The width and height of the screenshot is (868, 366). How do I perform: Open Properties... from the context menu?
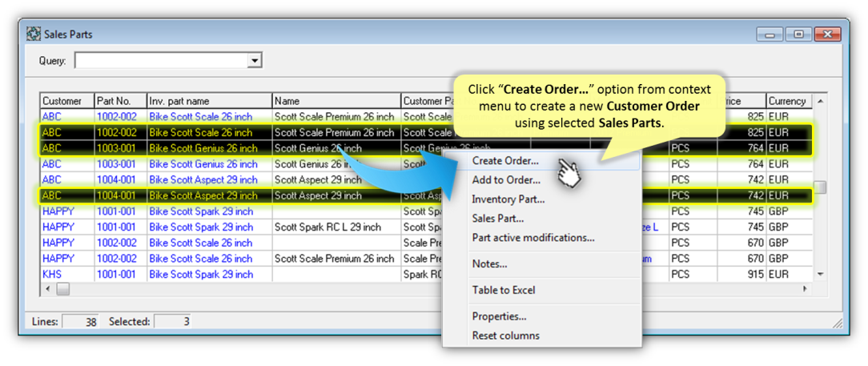coord(499,316)
